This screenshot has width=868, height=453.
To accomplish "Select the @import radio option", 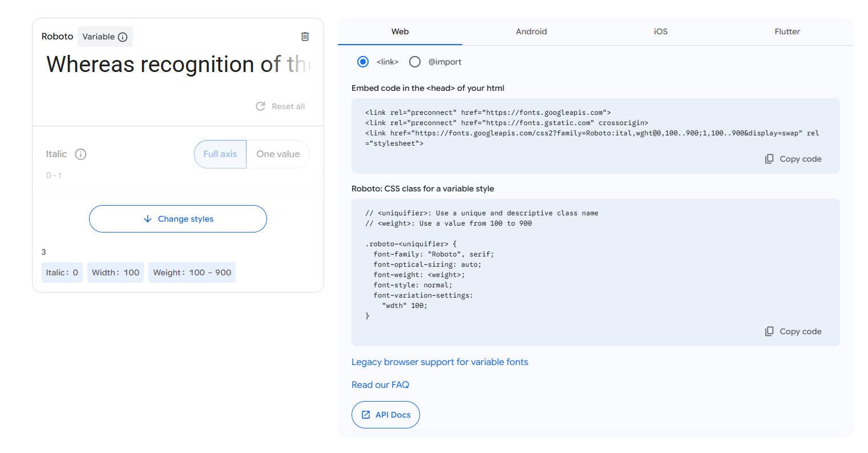I will (415, 62).
